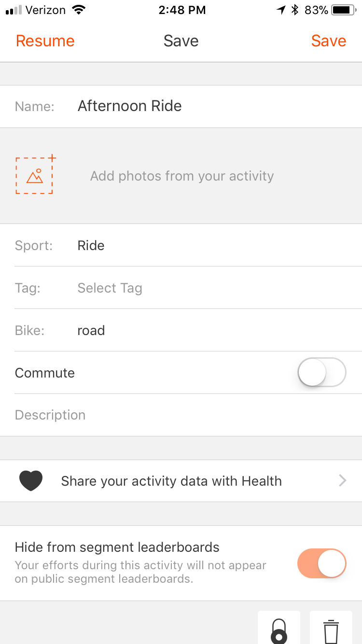Tap Resume to continue recording
This screenshot has width=362, height=644.
click(45, 41)
